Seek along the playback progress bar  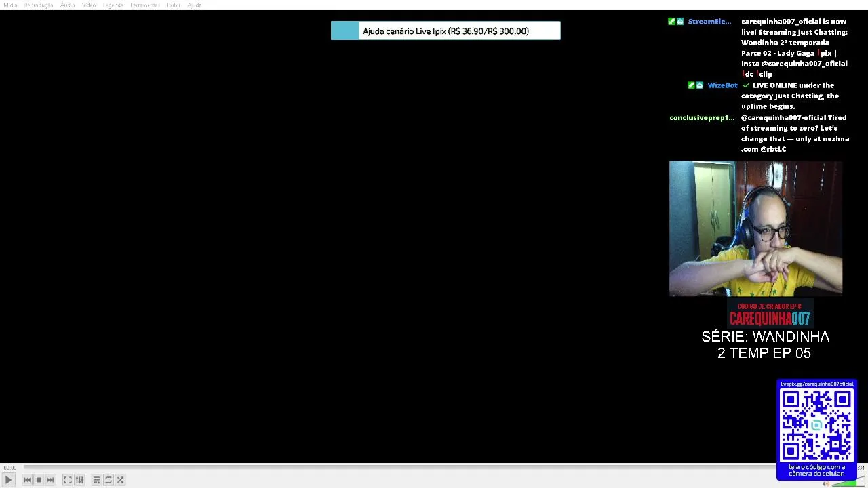[x=400, y=467]
